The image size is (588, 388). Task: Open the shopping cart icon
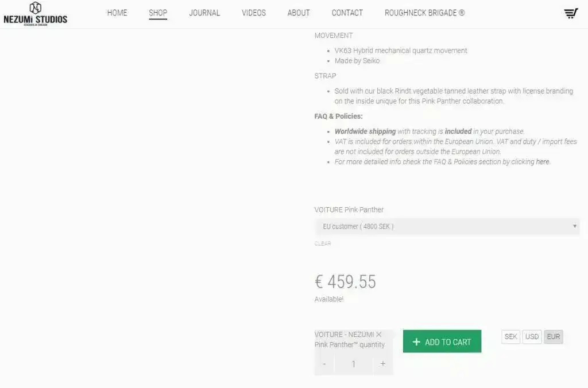(x=570, y=13)
